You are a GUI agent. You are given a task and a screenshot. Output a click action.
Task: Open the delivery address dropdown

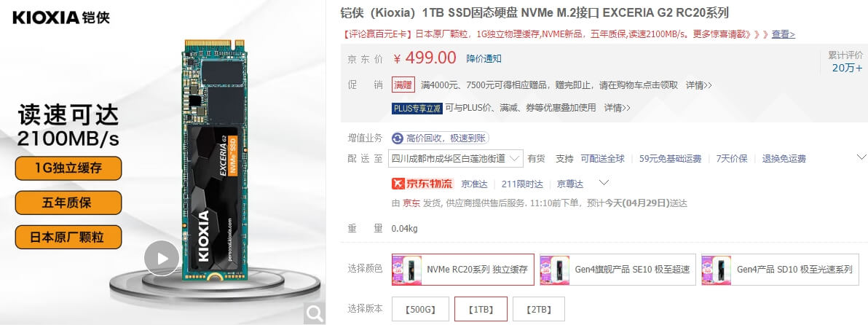click(x=455, y=158)
